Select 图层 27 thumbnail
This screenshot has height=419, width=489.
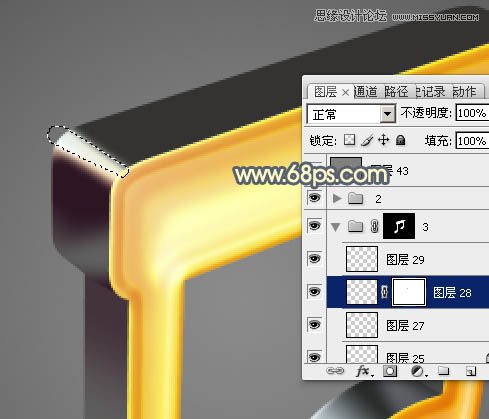[362, 325]
